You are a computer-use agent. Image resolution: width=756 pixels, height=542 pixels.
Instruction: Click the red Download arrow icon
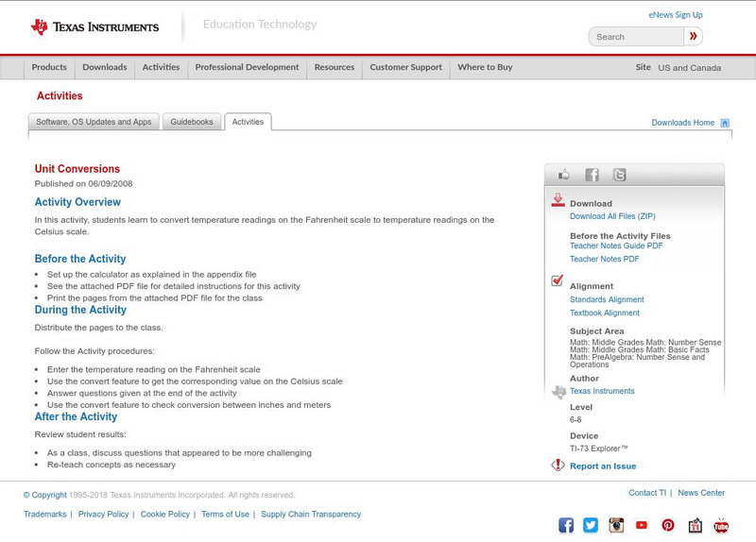click(x=558, y=200)
